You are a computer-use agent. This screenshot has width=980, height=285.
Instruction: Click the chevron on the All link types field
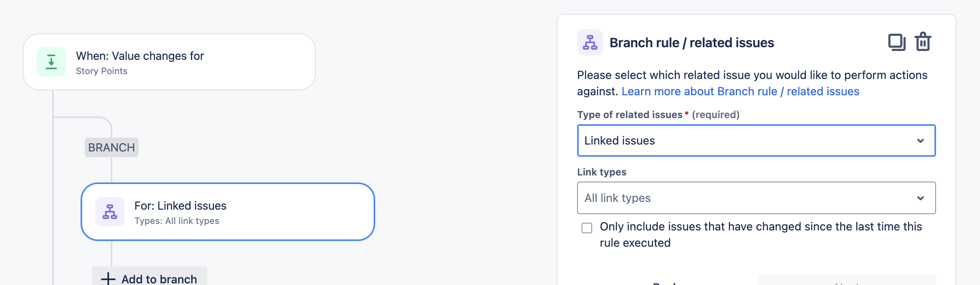(920, 198)
